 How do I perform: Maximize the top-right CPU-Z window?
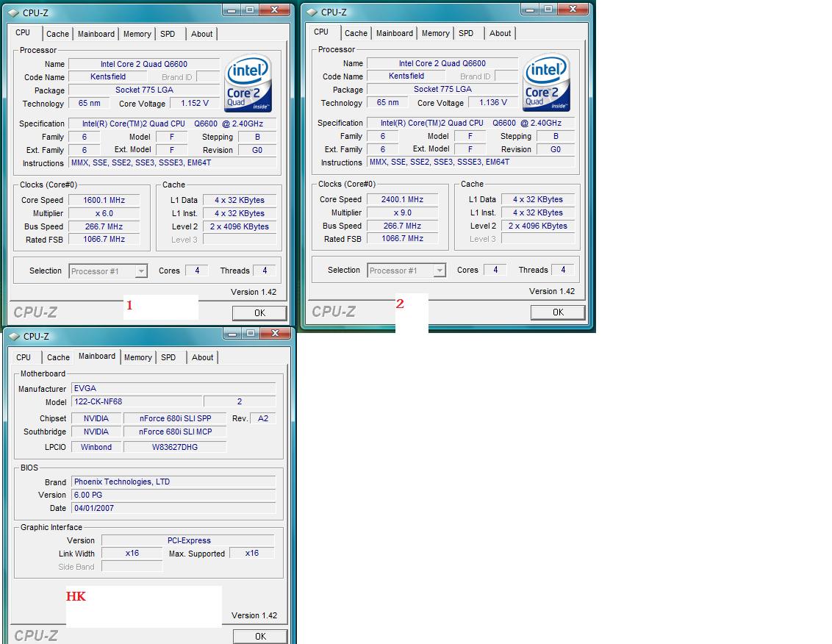[x=548, y=10]
